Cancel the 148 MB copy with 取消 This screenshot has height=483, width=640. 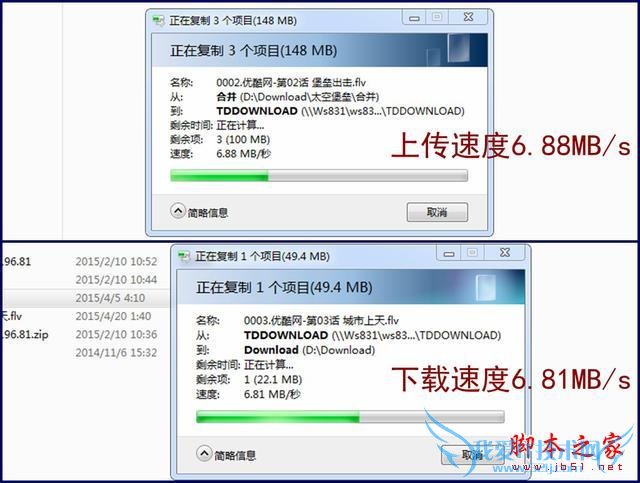tap(437, 212)
